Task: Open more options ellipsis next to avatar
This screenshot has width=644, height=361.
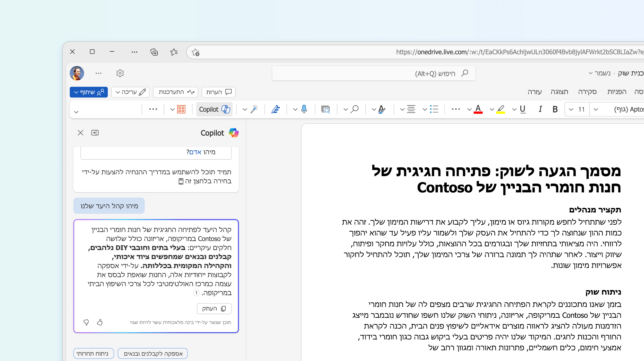Action: click(98, 73)
